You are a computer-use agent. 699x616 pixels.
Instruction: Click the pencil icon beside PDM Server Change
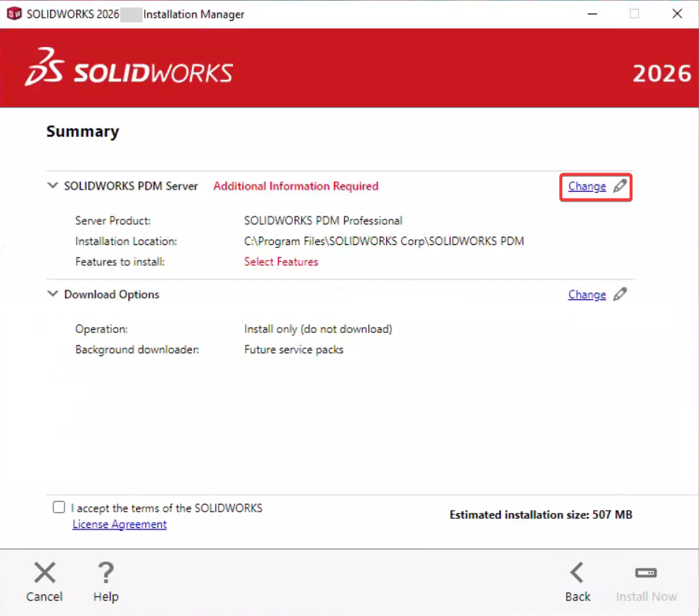[619, 186]
